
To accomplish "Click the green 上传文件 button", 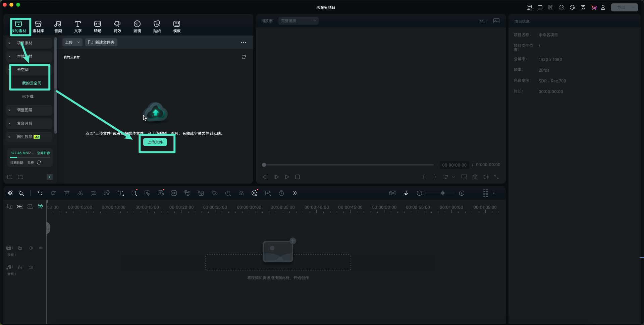I will click(x=155, y=142).
